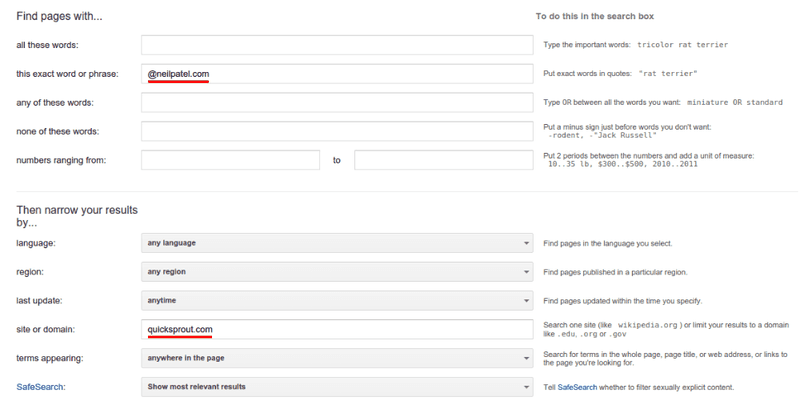Select the numbers ranging from start field
800x405 pixels.
pos(231,160)
